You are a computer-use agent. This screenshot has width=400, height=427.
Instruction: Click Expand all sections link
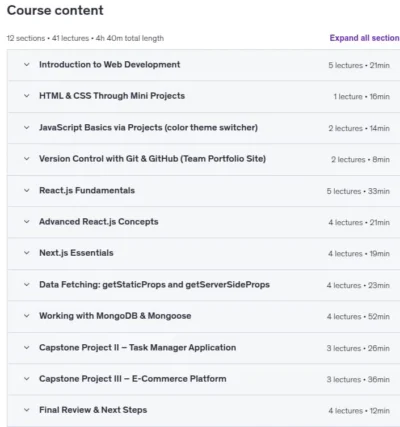pos(365,38)
